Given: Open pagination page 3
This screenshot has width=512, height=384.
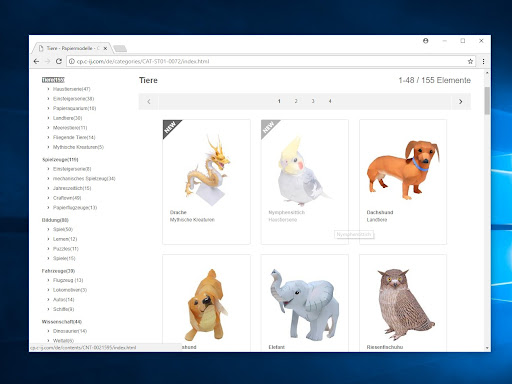Looking at the screenshot, I should (313, 101).
